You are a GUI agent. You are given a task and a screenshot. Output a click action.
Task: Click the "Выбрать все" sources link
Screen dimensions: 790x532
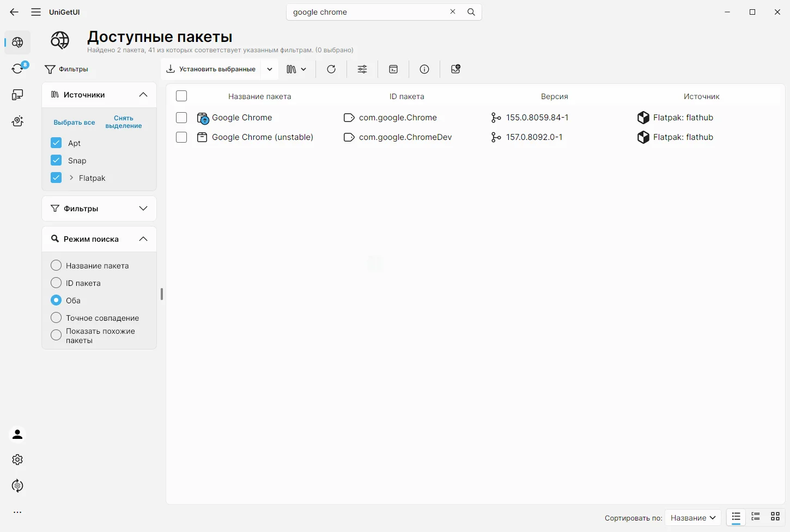click(x=74, y=123)
